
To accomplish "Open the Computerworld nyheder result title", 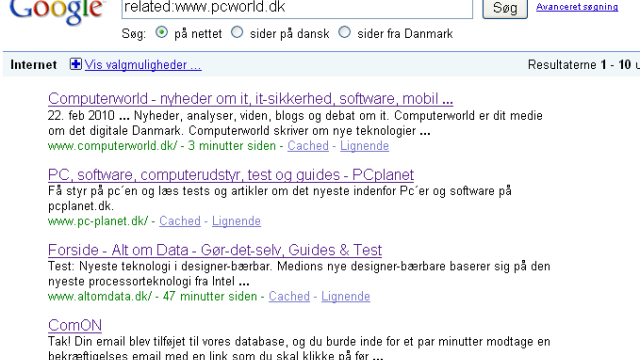I will coord(250,99).
